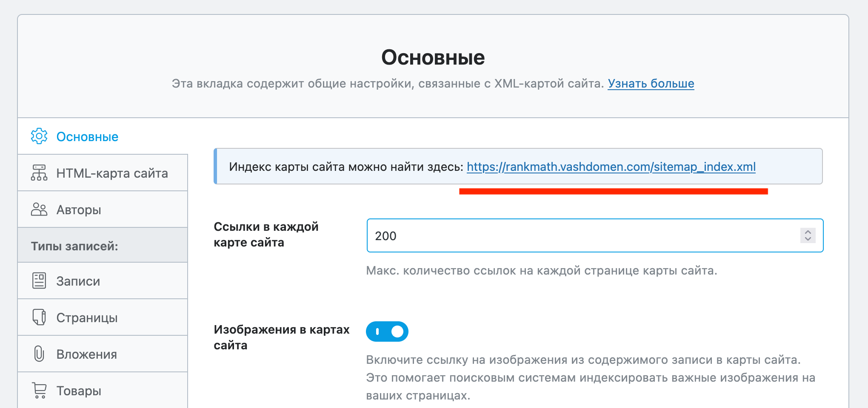868x408 pixels.
Task: Open the Основные settings tab
Action: tap(103, 136)
